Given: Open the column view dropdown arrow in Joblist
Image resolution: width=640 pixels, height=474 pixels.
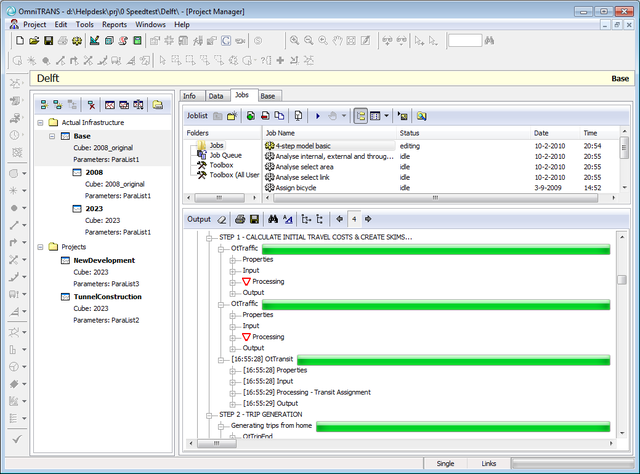Looking at the screenshot, I should tap(386, 116).
